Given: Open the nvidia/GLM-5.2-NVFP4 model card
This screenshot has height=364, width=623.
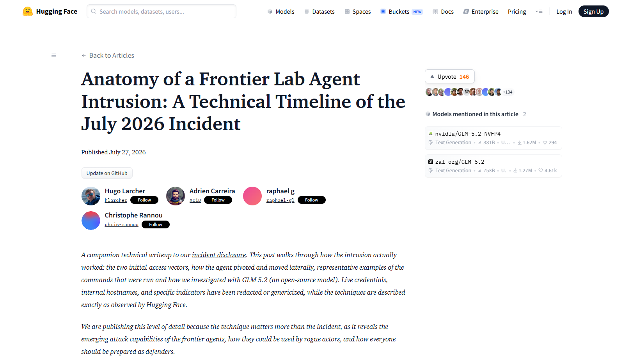Looking at the screenshot, I should click(493, 138).
